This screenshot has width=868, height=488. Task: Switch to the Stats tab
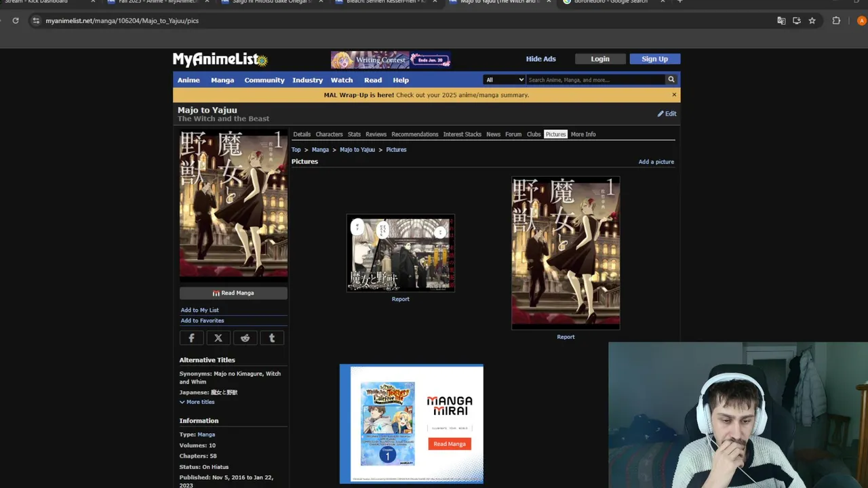(x=354, y=134)
